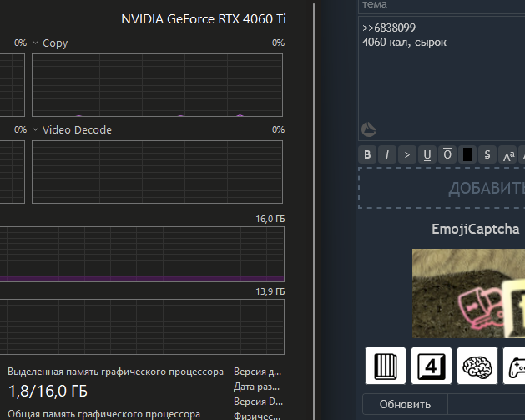Click the '4060 кал, сырок' comment line

click(x=404, y=43)
